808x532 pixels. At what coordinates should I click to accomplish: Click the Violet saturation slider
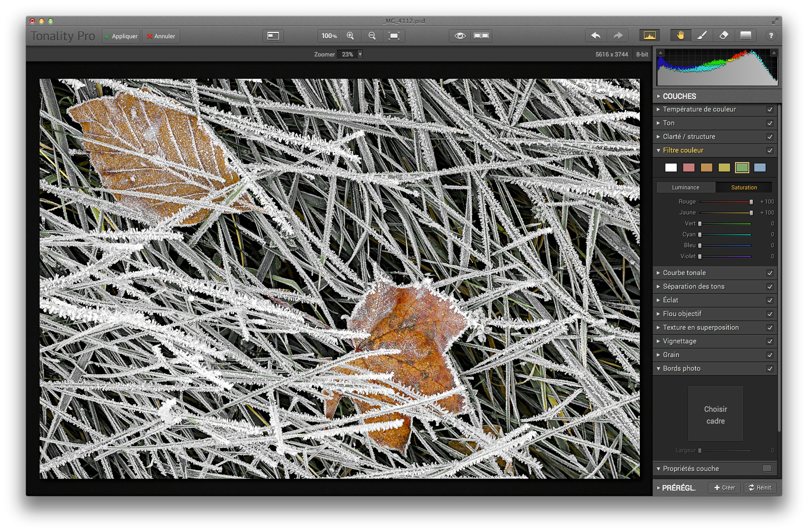click(726, 256)
